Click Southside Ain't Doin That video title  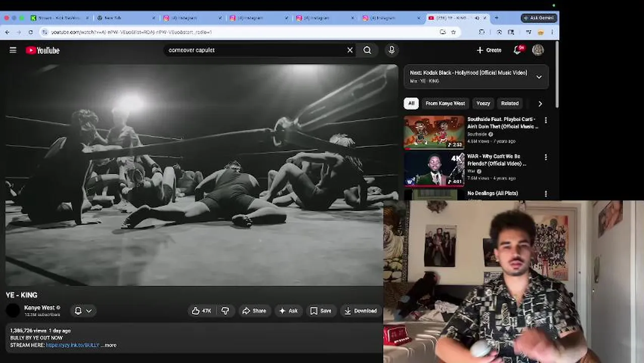502,123
